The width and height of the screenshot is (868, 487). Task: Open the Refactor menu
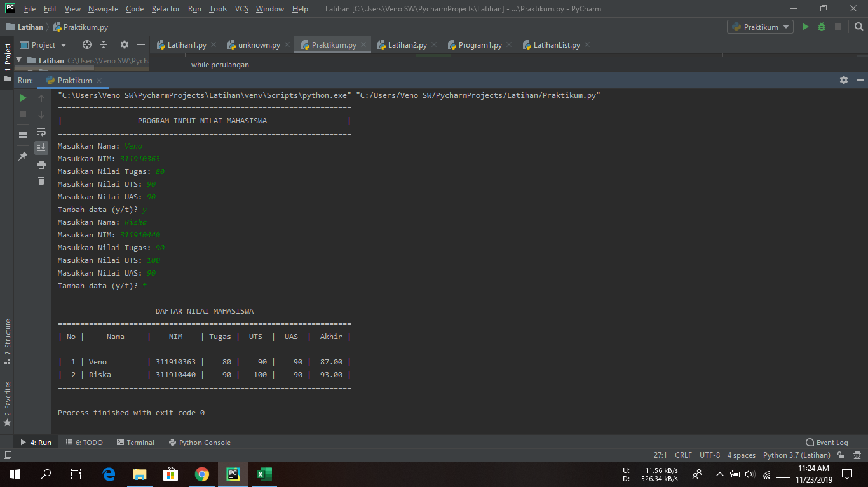[x=166, y=9]
